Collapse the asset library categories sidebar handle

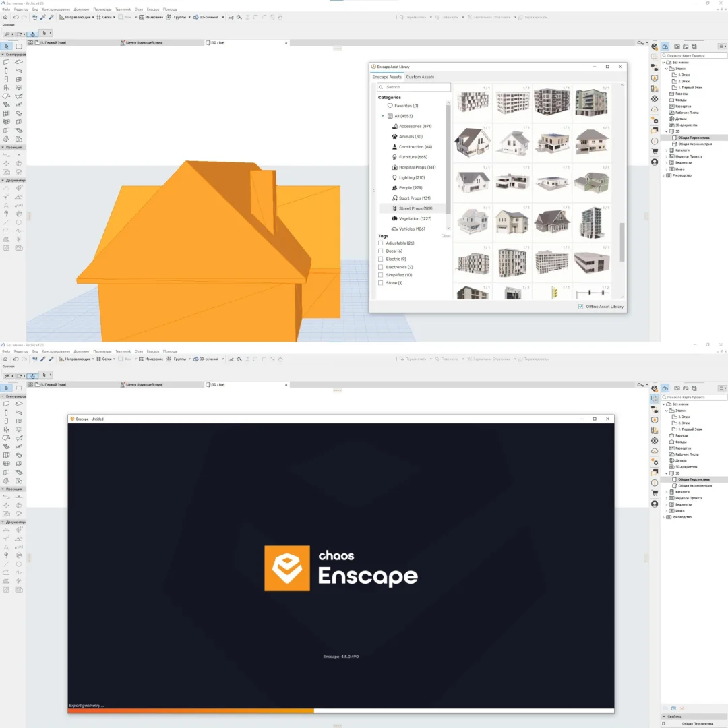pos(373,191)
